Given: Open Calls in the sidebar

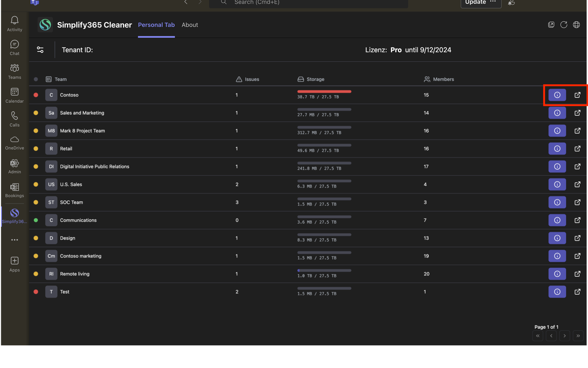Looking at the screenshot, I should tap(15, 119).
